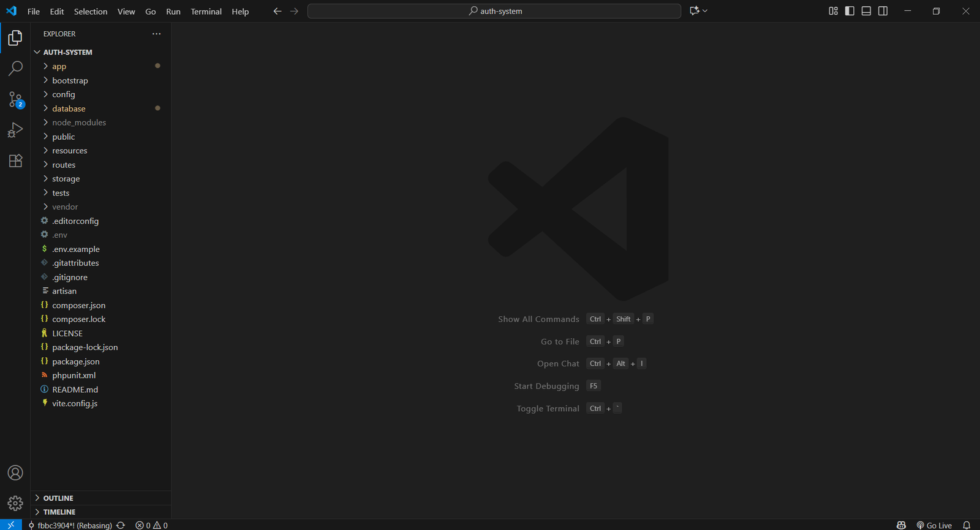Expand the OUTLINE section
980x530 pixels.
[x=58, y=498]
